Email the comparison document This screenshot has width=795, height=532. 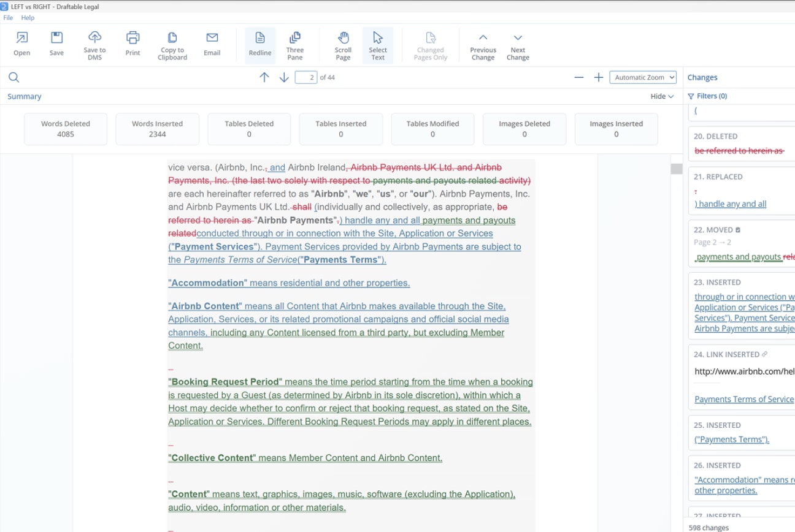click(212, 45)
